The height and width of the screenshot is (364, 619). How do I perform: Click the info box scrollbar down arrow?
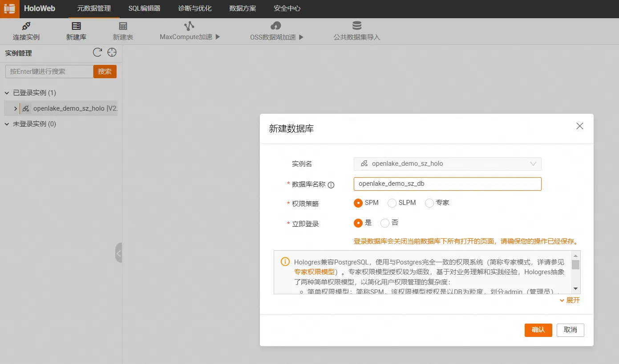click(575, 289)
